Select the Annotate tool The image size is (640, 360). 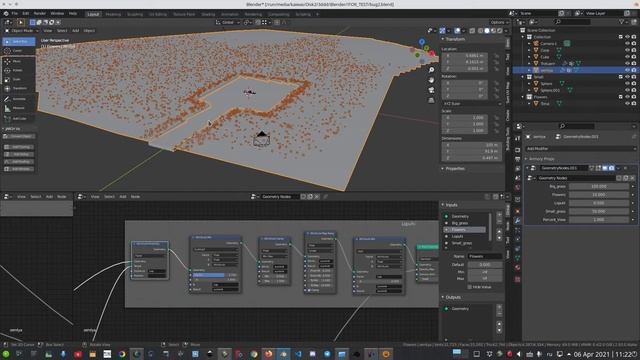(19, 99)
